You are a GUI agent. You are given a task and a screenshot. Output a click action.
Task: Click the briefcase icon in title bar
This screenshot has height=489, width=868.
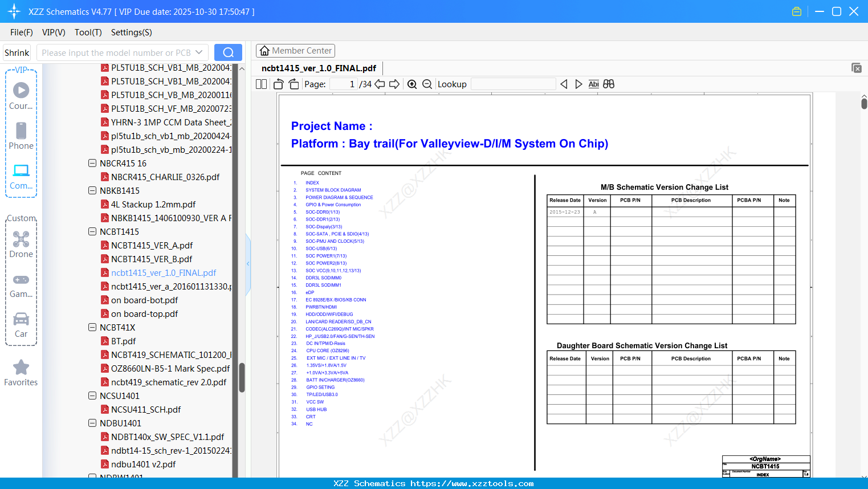pyautogui.click(x=797, y=11)
